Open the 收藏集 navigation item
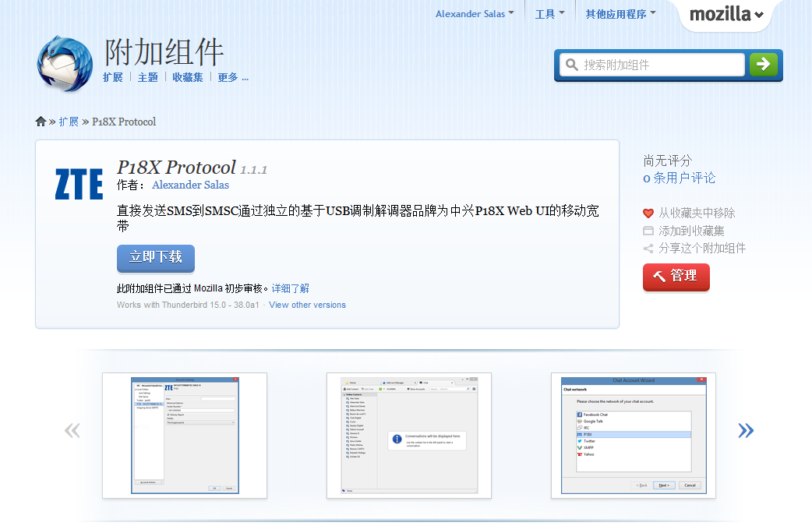 point(188,78)
